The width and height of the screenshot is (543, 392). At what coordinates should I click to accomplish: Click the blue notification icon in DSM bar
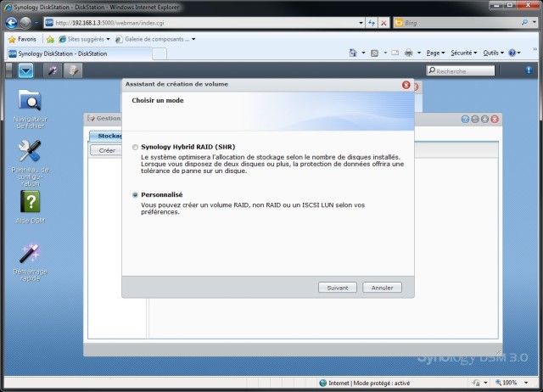(529, 70)
